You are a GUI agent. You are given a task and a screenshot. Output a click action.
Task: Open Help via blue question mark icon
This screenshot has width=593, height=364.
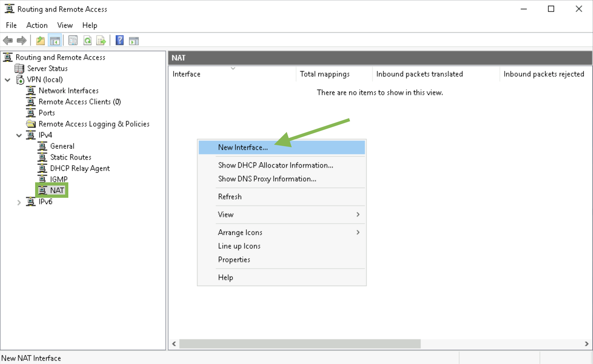click(120, 41)
